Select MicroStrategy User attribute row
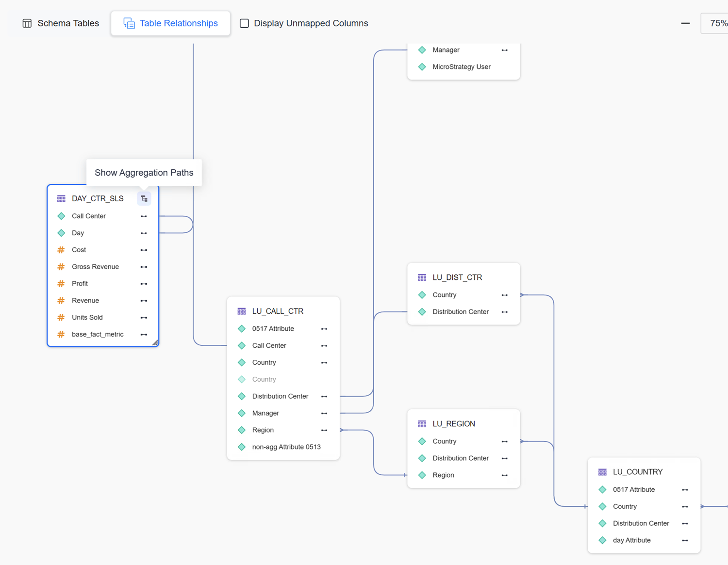The image size is (728, 565). (x=461, y=67)
